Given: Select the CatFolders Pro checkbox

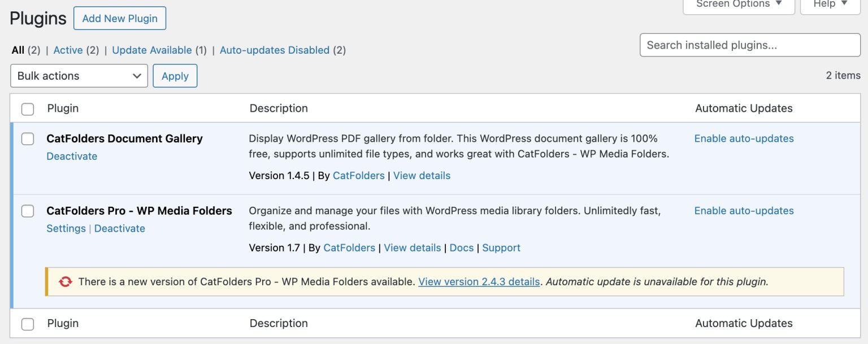Looking at the screenshot, I should (x=27, y=211).
